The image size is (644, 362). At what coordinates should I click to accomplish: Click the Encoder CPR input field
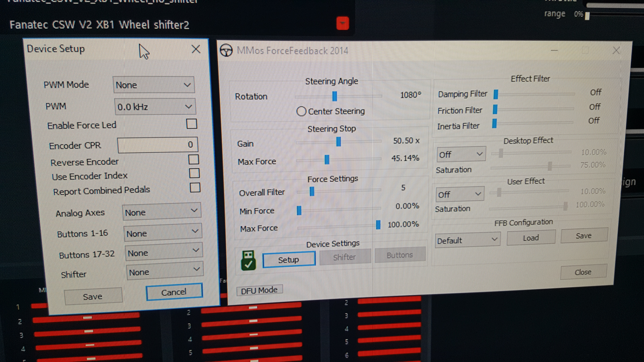157,145
